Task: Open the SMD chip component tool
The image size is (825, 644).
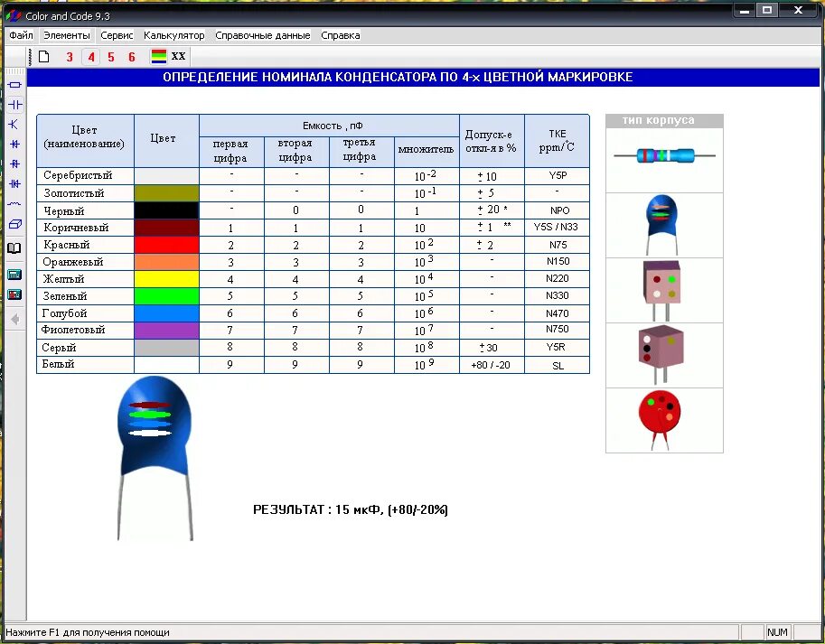Action: tap(14, 225)
